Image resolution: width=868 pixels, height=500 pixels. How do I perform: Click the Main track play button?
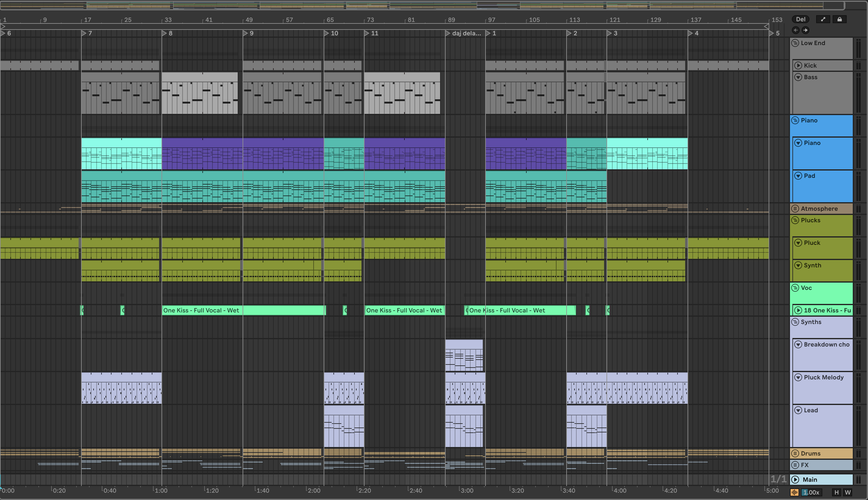click(795, 479)
